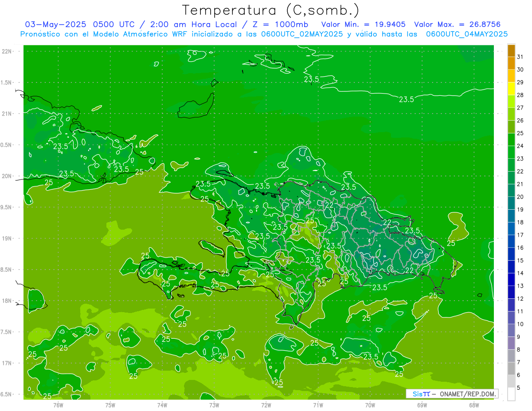Click legend value 16
The width and height of the screenshot is (532, 411).
coord(520,248)
